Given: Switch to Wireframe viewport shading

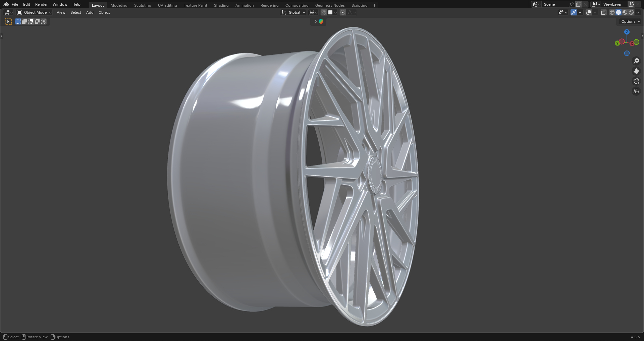Looking at the screenshot, I should [612, 12].
